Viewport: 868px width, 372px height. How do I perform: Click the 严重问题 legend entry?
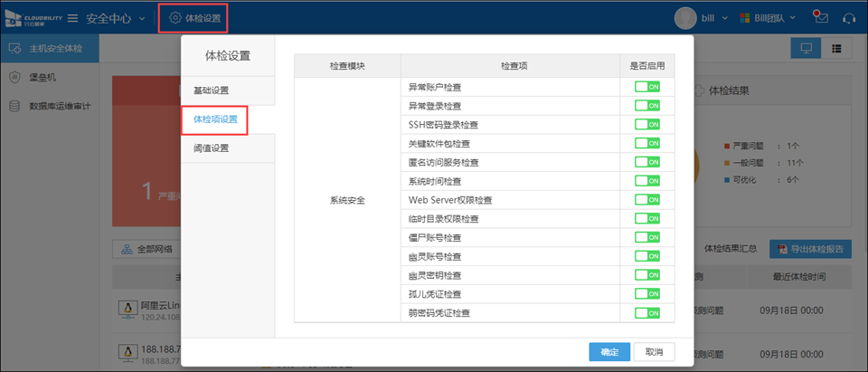(760, 146)
